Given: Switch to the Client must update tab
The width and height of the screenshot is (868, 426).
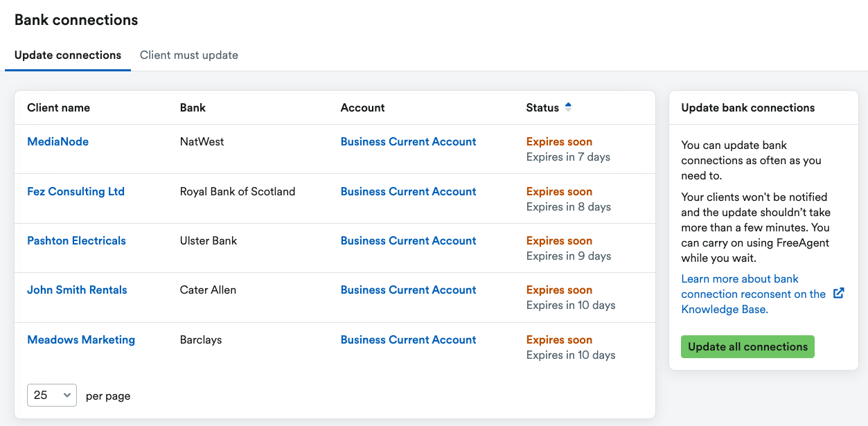Looking at the screenshot, I should point(189,55).
